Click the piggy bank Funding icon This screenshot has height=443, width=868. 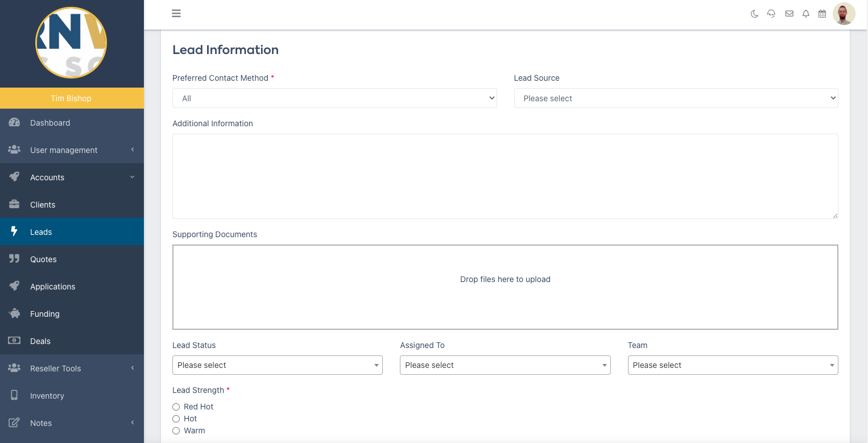[x=14, y=313]
